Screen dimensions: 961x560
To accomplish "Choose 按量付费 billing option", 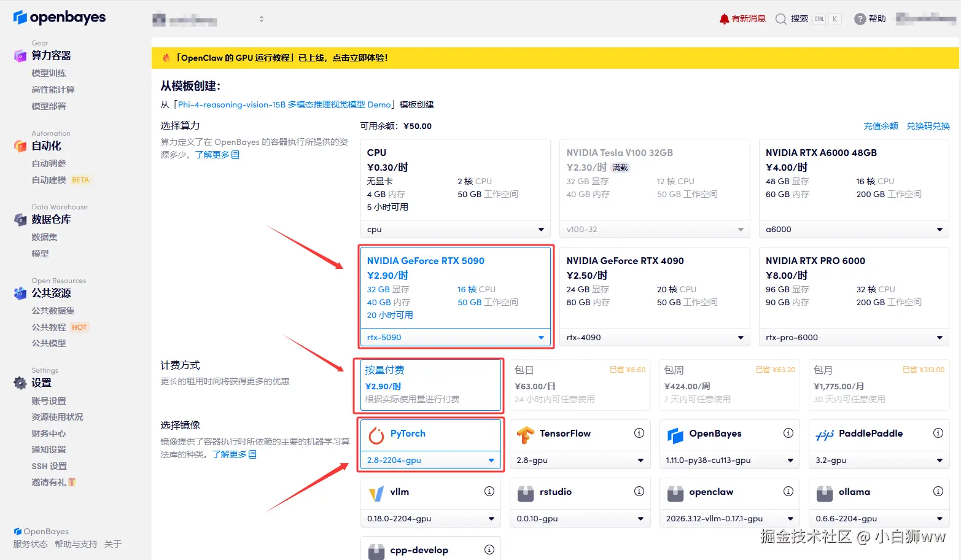I will [430, 385].
